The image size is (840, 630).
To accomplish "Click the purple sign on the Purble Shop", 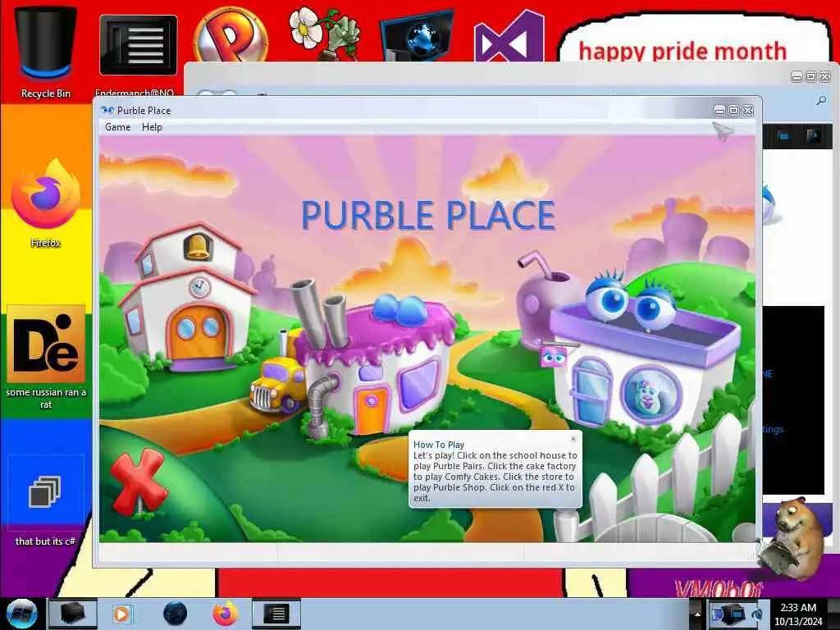I will tap(554, 356).
